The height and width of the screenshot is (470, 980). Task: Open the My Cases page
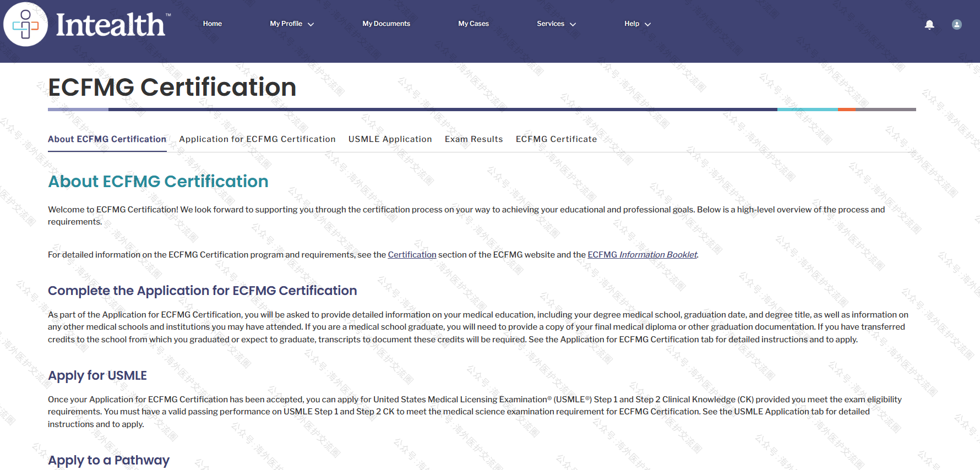click(473, 24)
